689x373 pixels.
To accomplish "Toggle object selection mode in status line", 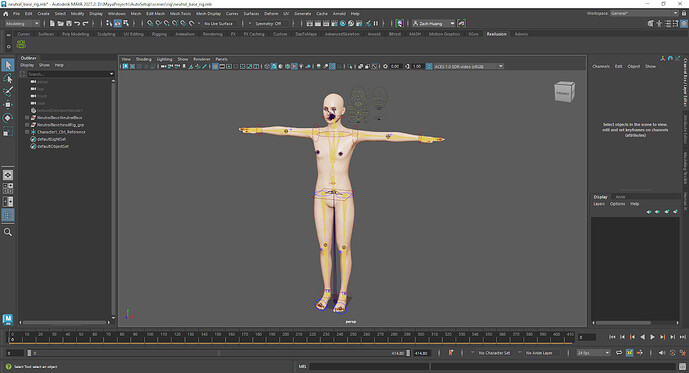I will click(x=118, y=23).
